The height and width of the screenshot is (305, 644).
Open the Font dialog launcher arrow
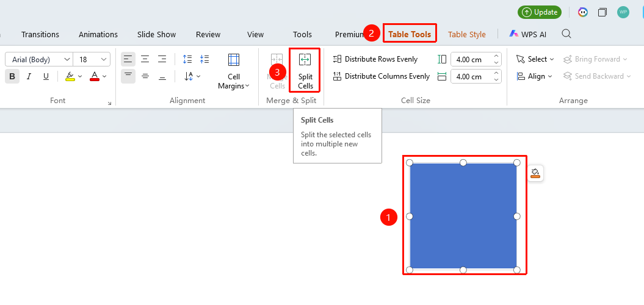[x=109, y=104]
